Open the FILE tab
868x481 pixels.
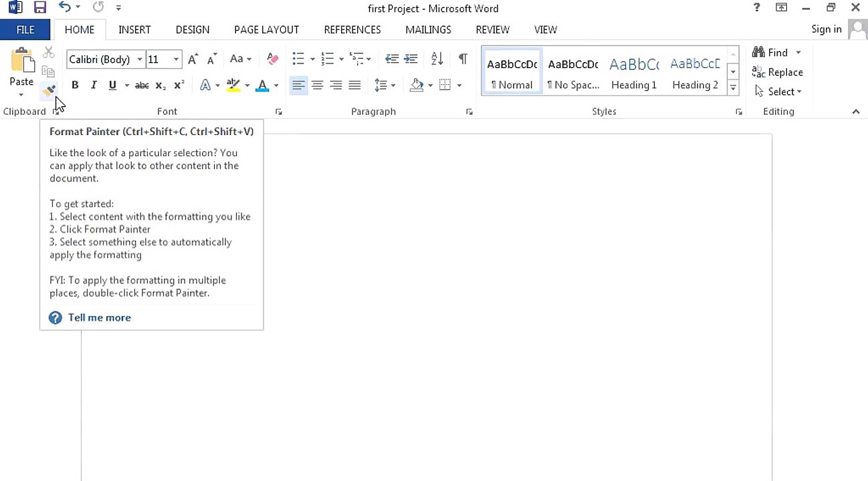coord(25,29)
